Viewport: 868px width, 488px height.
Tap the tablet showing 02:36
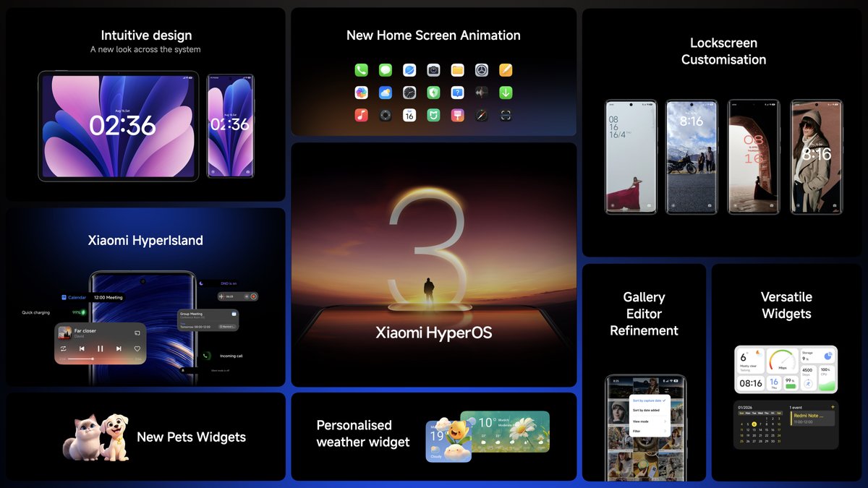tap(119, 126)
